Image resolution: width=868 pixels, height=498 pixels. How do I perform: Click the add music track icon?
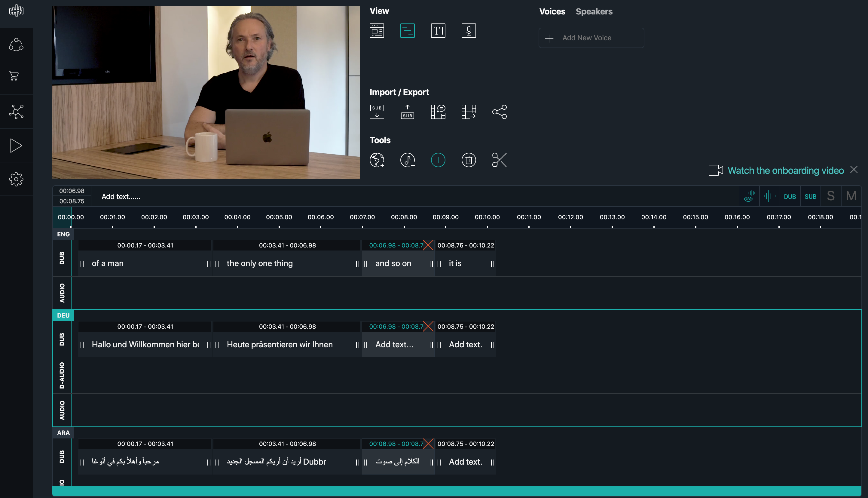(x=407, y=160)
